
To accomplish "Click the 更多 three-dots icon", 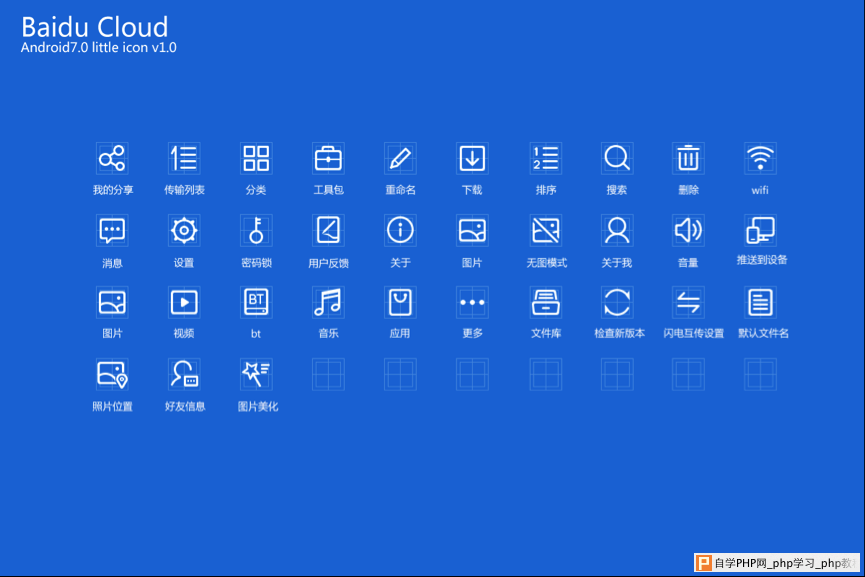I will tap(472, 302).
